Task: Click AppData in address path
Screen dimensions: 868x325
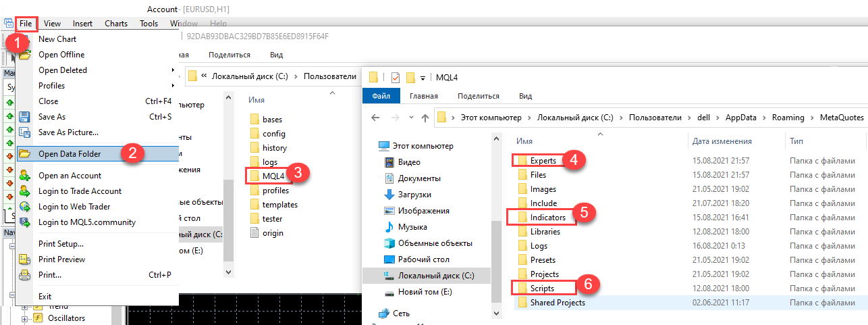Action: (741, 118)
